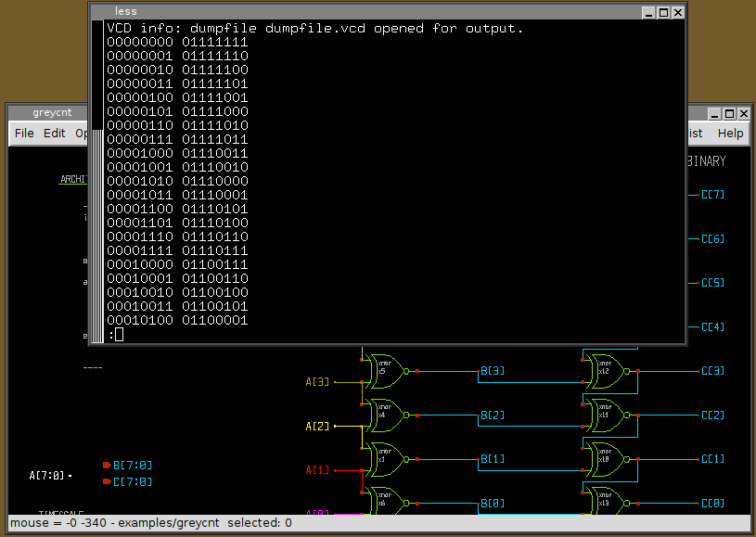
Task: Select the xnor gate x4 symbol
Action: (385, 416)
